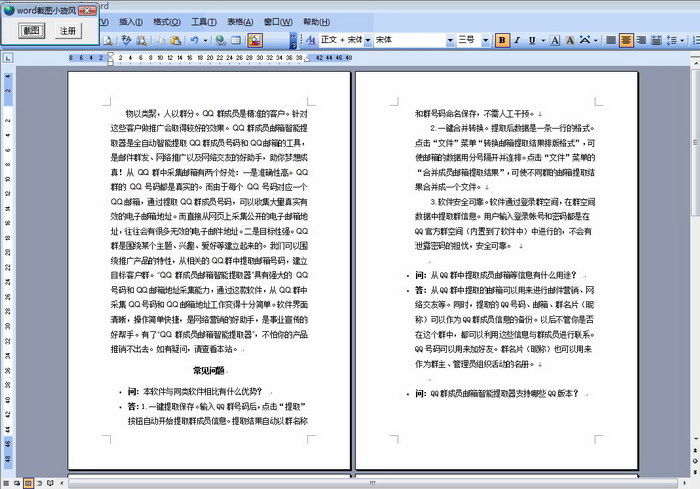
Task: Click the Character Scaling icon
Action: pyautogui.click(x=585, y=40)
